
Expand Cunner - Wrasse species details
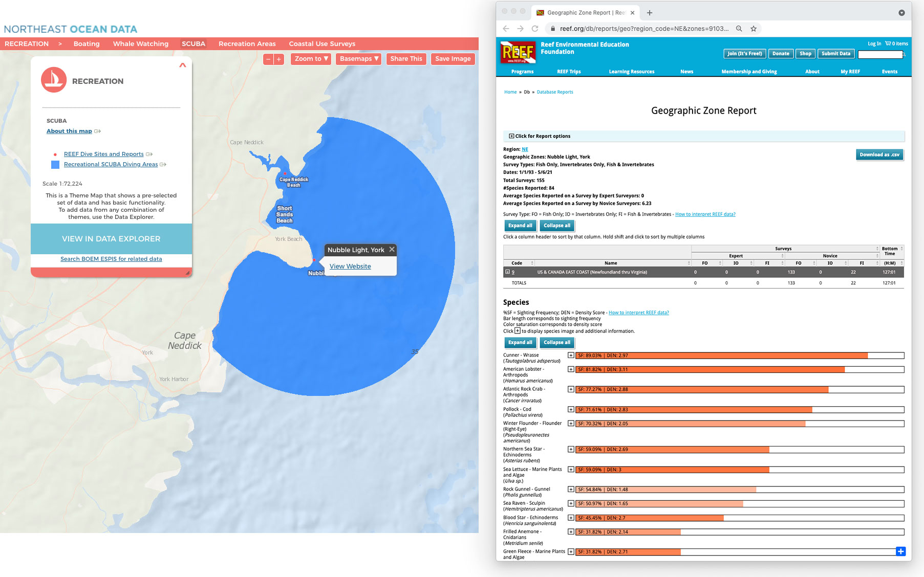pos(571,356)
